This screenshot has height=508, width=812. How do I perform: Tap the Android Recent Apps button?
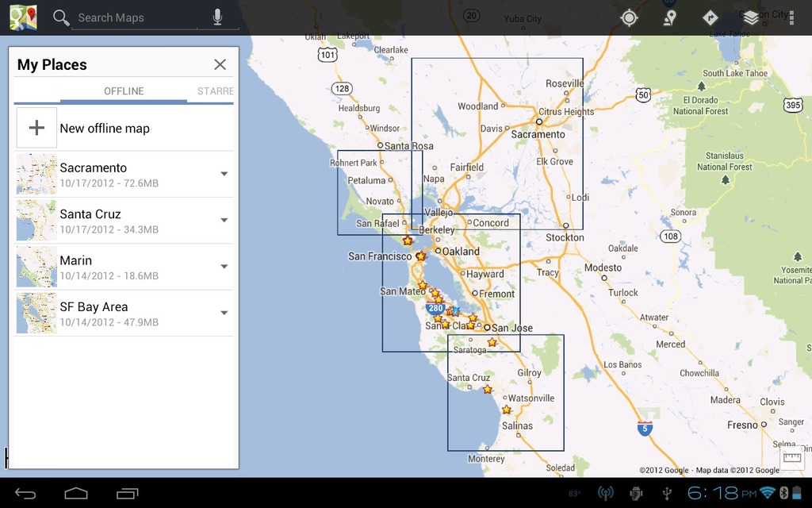[128, 494]
